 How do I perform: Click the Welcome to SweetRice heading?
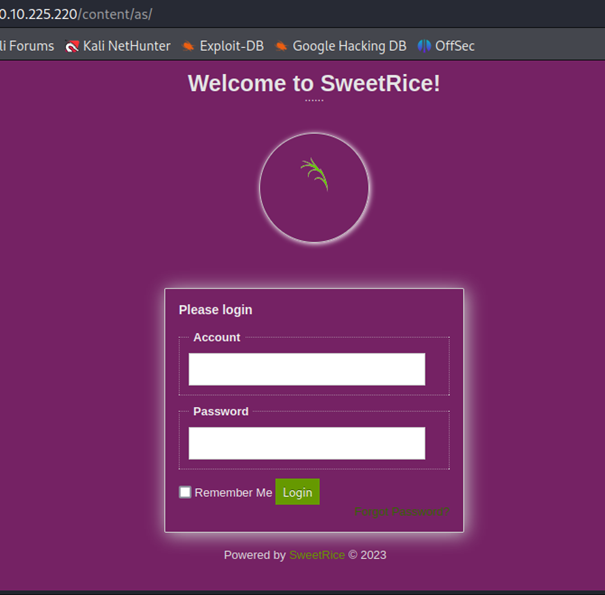[314, 83]
